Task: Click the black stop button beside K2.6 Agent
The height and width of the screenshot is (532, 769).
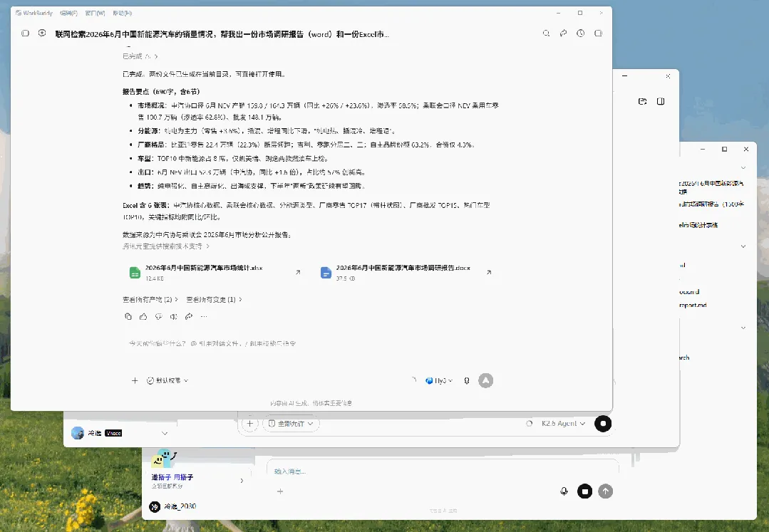Action: tap(603, 424)
